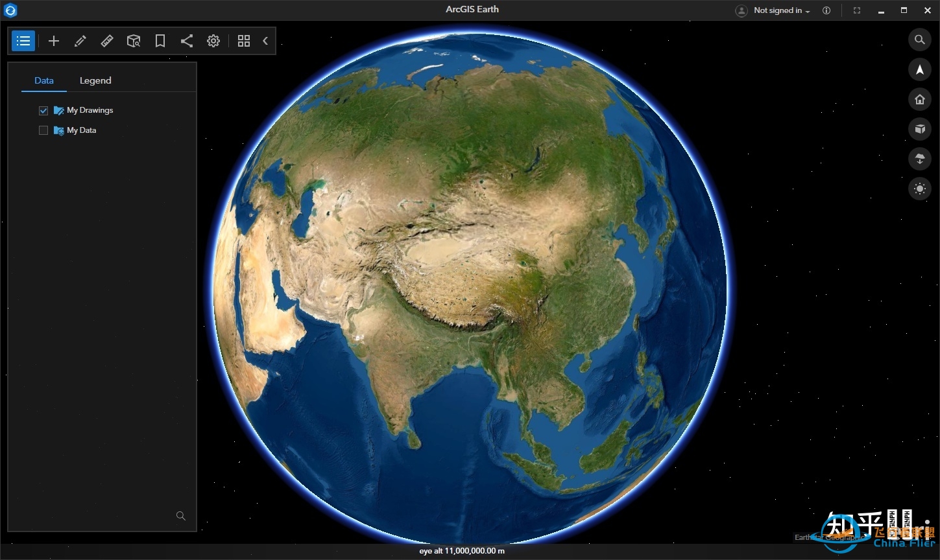Reset view with the Home button
The image size is (940, 560).
click(x=920, y=99)
